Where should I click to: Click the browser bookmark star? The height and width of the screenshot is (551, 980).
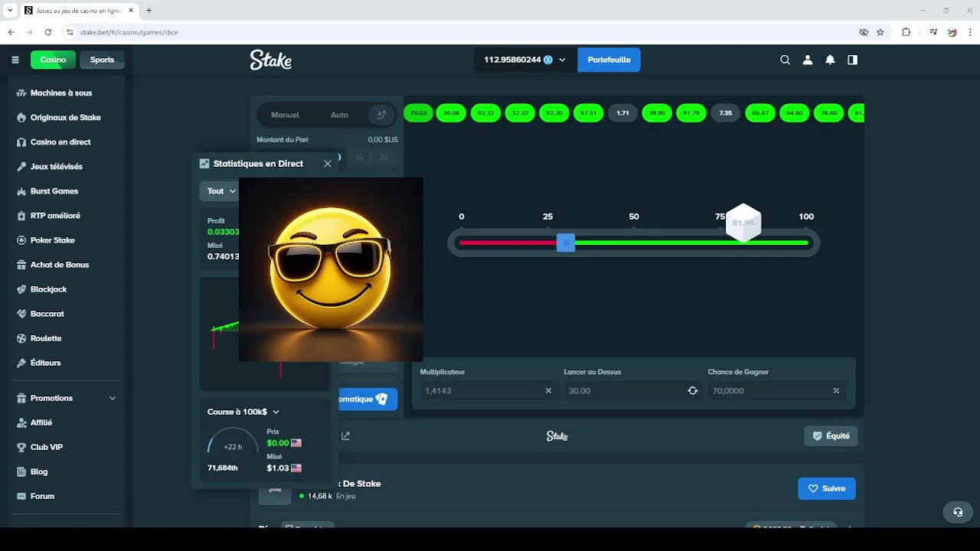[x=880, y=32]
